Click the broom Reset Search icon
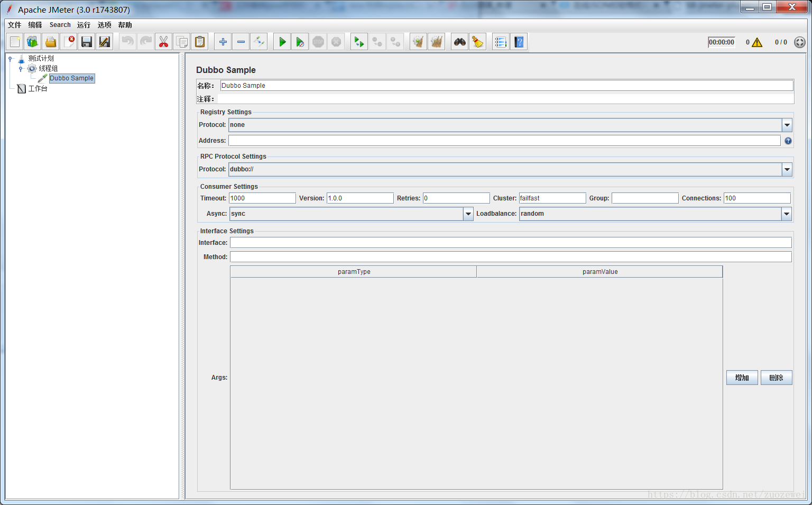Image resolution: width=812 pixels, height=505 pixels. [478, 42]
